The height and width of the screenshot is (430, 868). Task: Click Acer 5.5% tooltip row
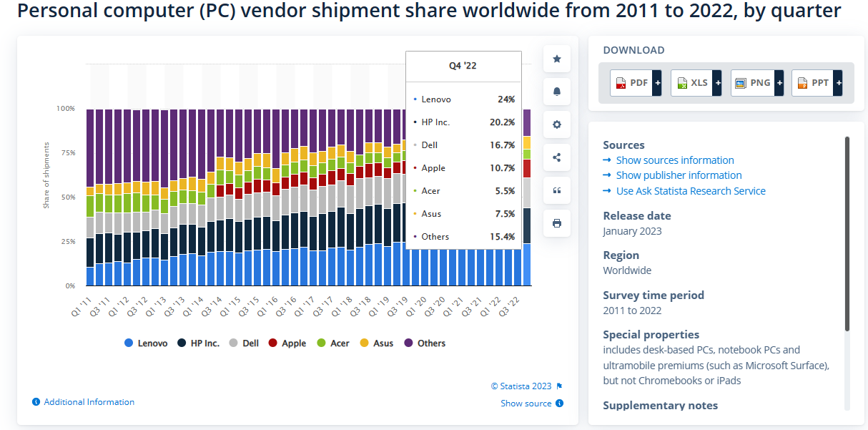coord(464,191)
